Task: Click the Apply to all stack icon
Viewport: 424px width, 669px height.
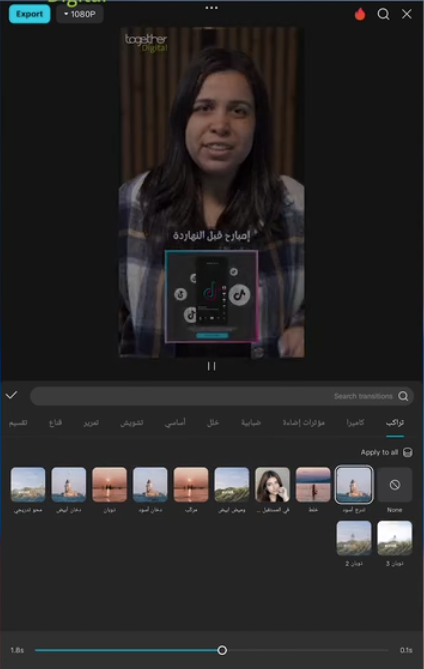Action: [x=407, y=452]
